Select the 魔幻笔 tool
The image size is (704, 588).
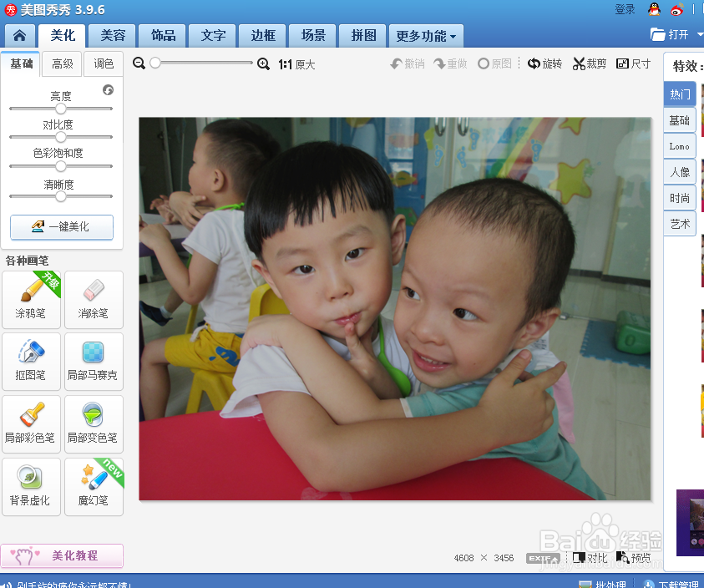click(x=94, y=487)
